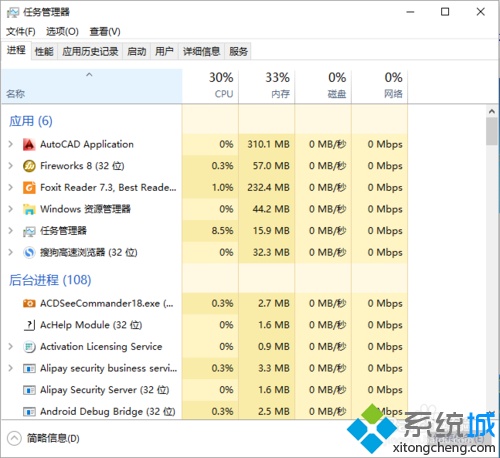
Task: Click the Foxit Reader process icon
Action: pyautogui.click(x=29, y=188)
